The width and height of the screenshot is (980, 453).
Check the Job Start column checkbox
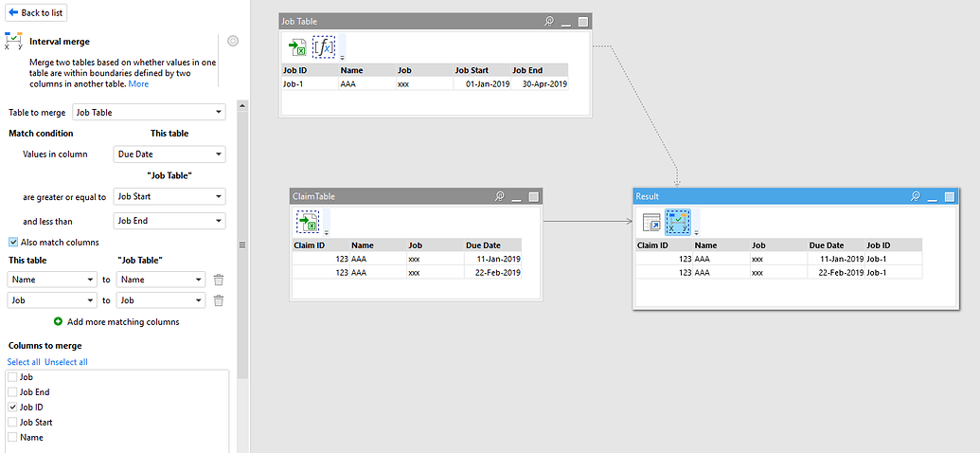click(x=12, y=423)
